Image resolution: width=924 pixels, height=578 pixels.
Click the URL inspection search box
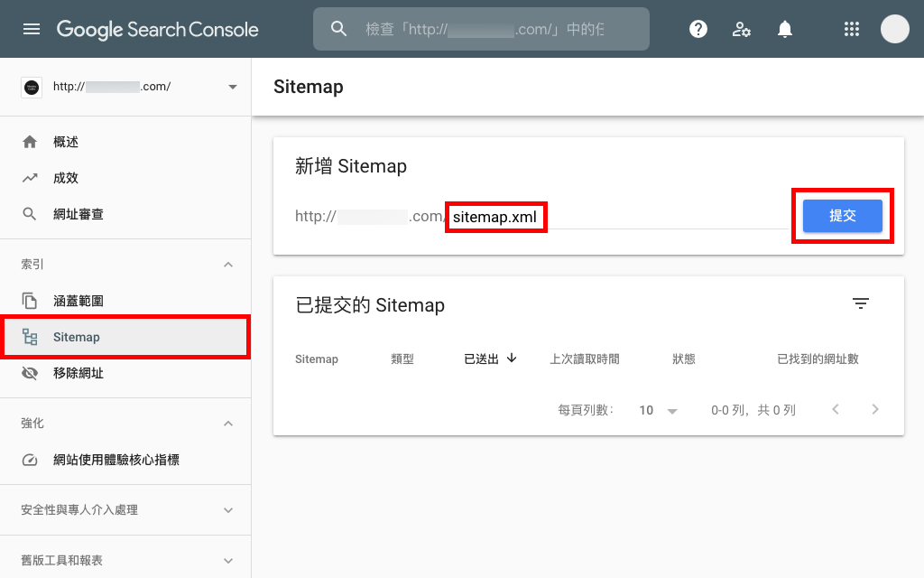tap(481, 29)
